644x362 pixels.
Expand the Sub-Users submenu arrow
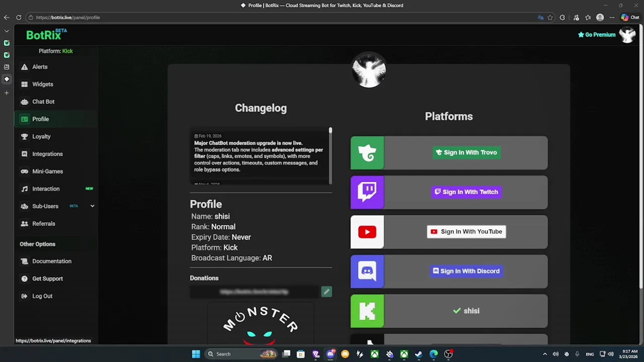(x=92, y=206)
